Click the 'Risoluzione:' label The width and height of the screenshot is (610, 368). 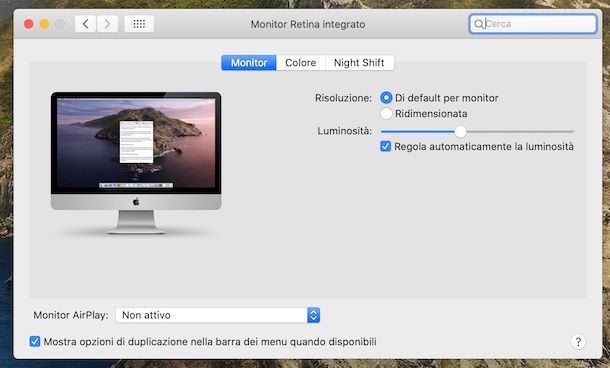(x=343, y=98)
